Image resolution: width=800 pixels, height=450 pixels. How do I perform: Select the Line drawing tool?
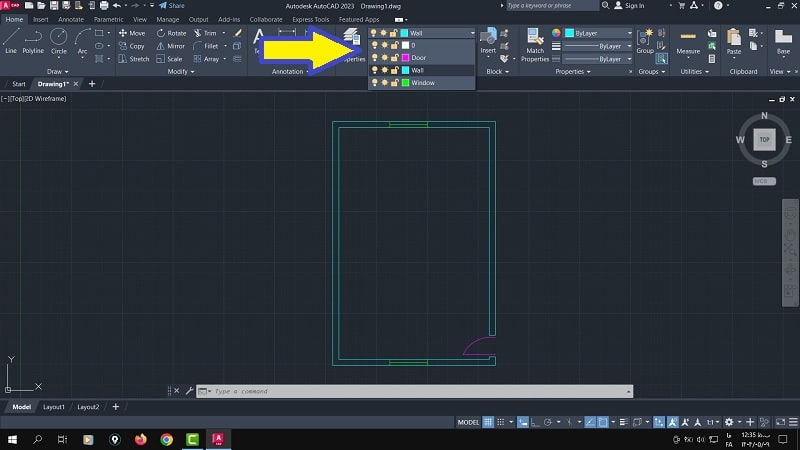click(11, 41)
